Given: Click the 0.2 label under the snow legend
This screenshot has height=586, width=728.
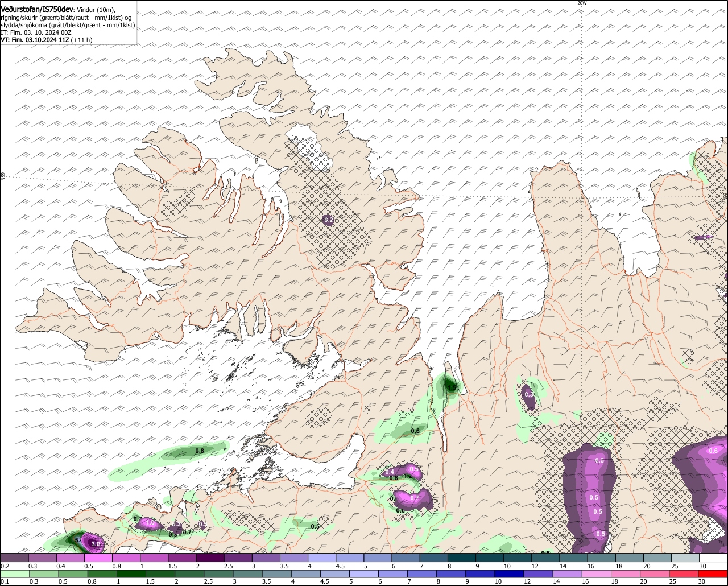Looking at the screenshot, I should pyautogui.click(x=5, y=566).
